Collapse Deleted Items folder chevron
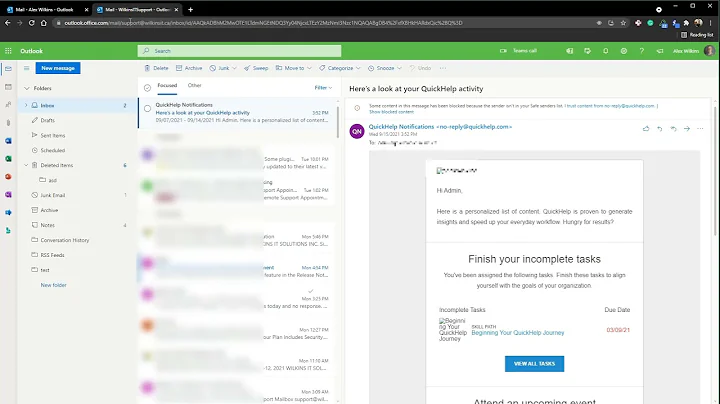The image size is (720, 404). [26, 165]
